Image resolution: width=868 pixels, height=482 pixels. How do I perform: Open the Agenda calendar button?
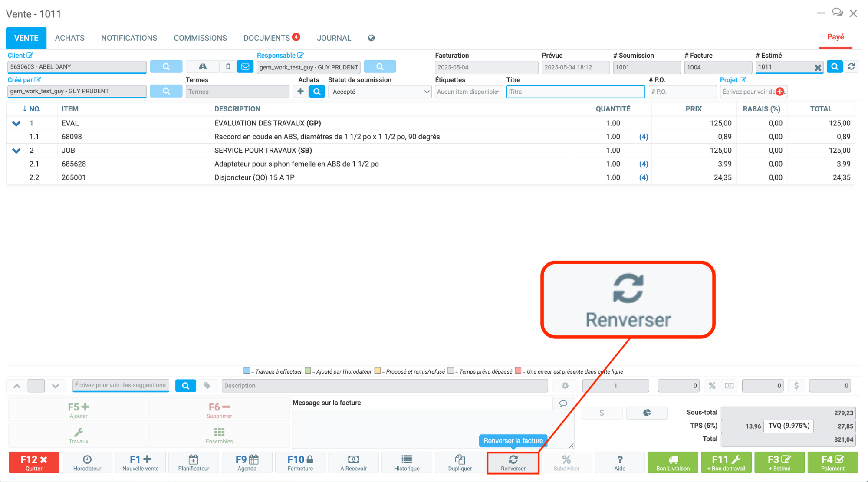(x=247, y=462)
